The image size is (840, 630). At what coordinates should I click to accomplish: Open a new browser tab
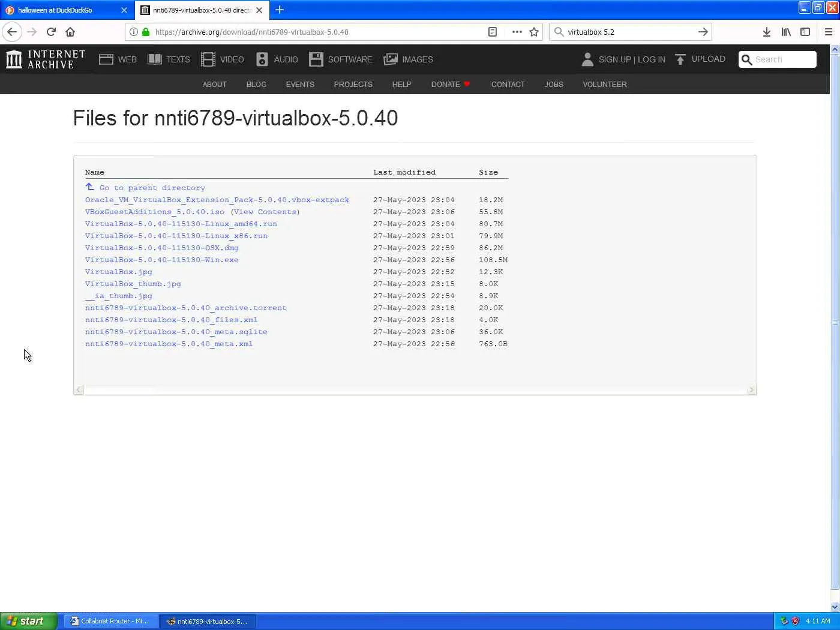(x=280, y=10)
